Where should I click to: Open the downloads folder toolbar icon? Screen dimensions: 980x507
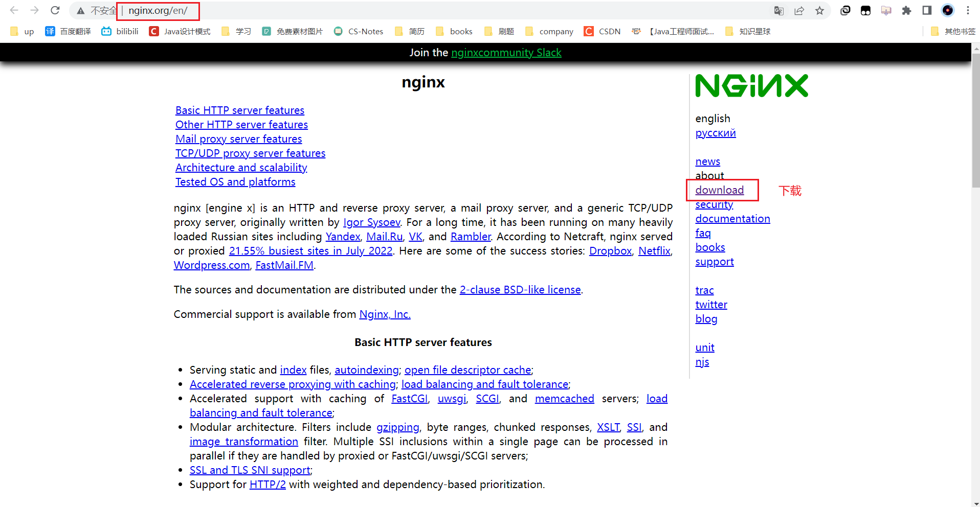886,10
